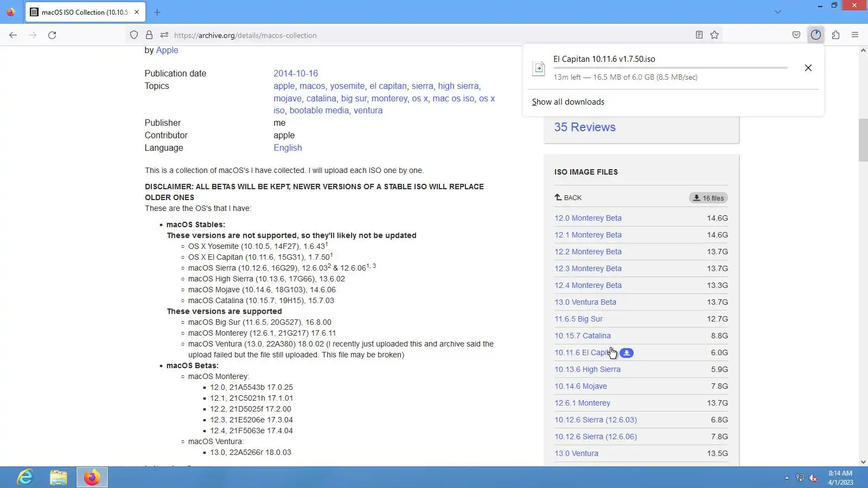This screenshot has height=488, width=868.
Task: Download 12.6.1 Monterey ISO
Action: pos(582,403)
